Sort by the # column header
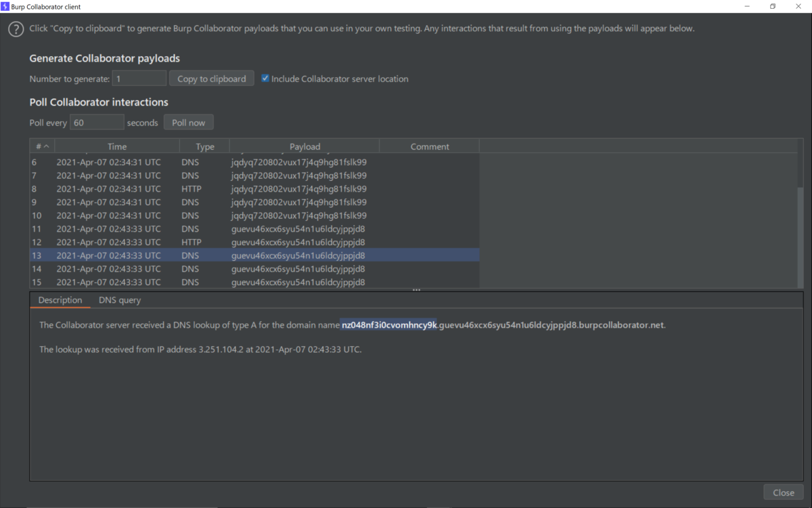 pyautogui.click(x=42, y=146)
